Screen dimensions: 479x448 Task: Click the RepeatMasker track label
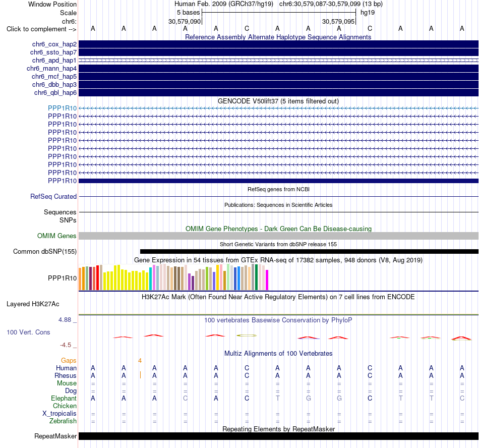pyautogui.click(x=55, y=436)
